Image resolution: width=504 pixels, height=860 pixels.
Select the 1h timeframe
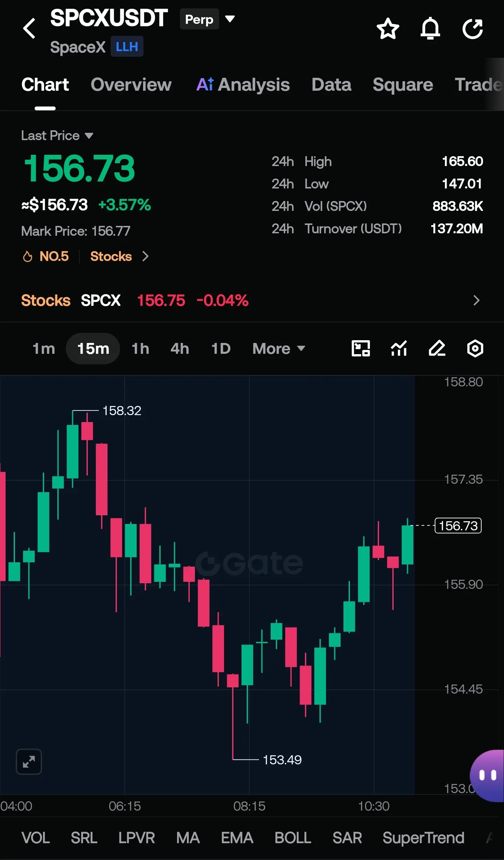pyautogui.click(x=140, y=349)
